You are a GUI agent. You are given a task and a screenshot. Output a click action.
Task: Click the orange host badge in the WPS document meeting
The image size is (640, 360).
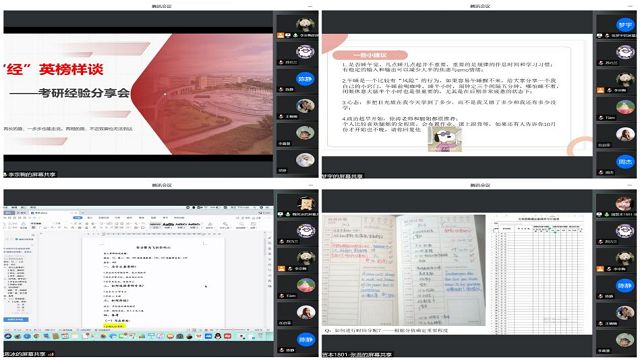(281, 269)
